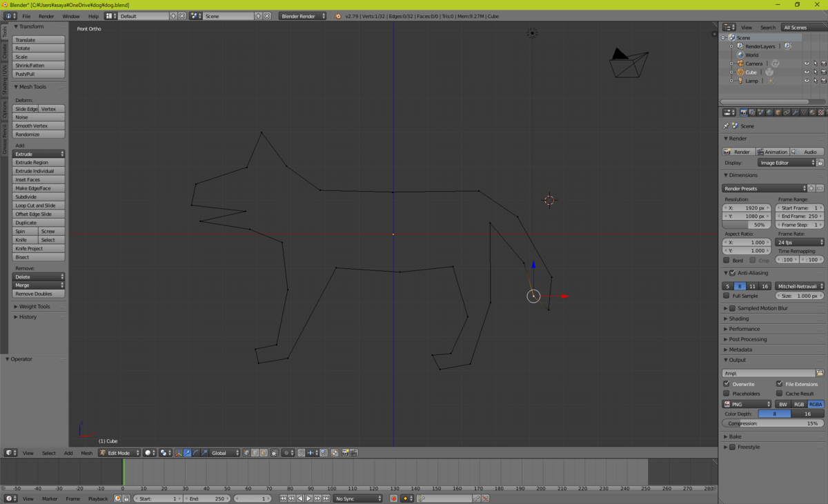
Task: Open the OpenGL render image icon
Action: pyautogui.click(x=344, y=453)
